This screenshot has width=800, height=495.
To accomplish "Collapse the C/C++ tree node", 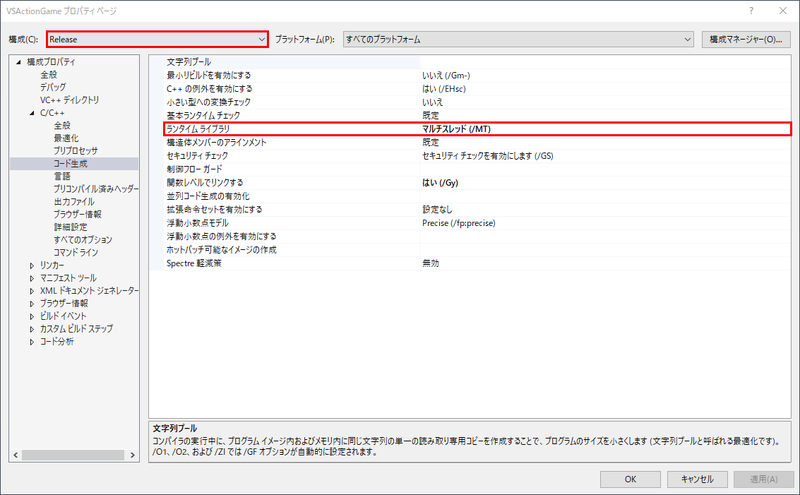I will (32, 113).
